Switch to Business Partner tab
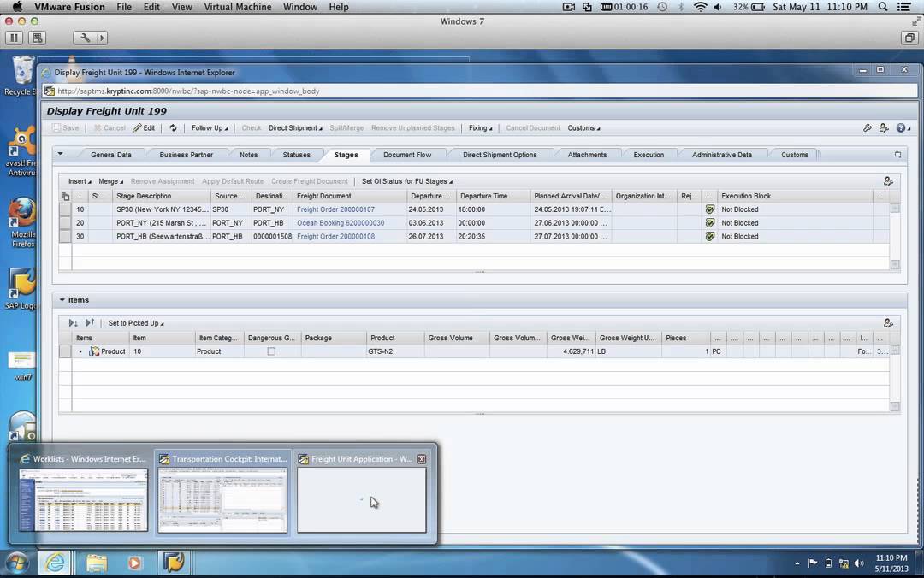Viewport: 924px width, 578px height. pos(187,155)
